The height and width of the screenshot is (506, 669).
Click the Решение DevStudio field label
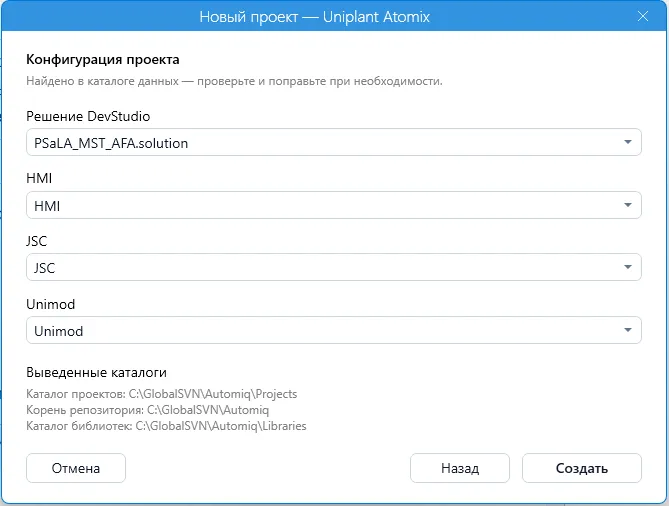coord(88,116)
